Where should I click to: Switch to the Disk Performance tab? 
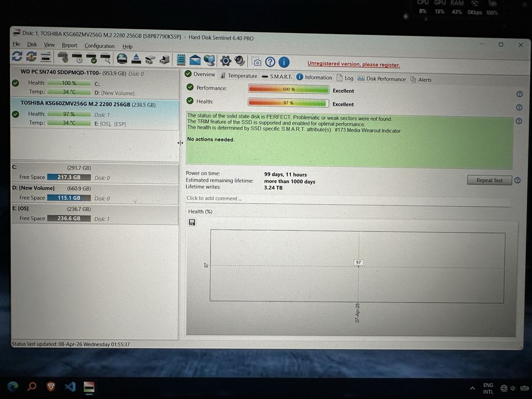(x=381, y=79)
